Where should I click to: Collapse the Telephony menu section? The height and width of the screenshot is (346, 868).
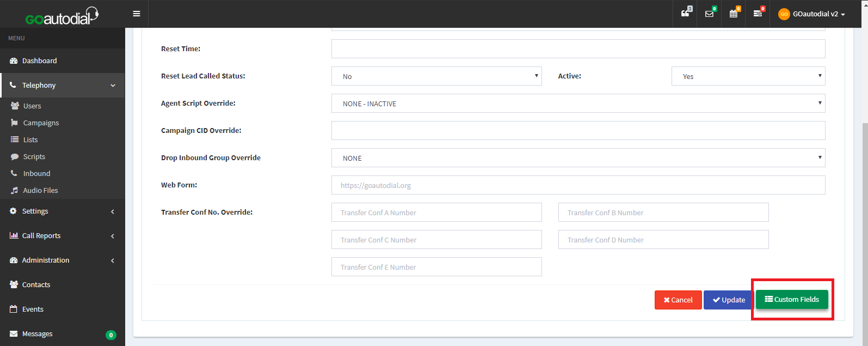point(63,85)
